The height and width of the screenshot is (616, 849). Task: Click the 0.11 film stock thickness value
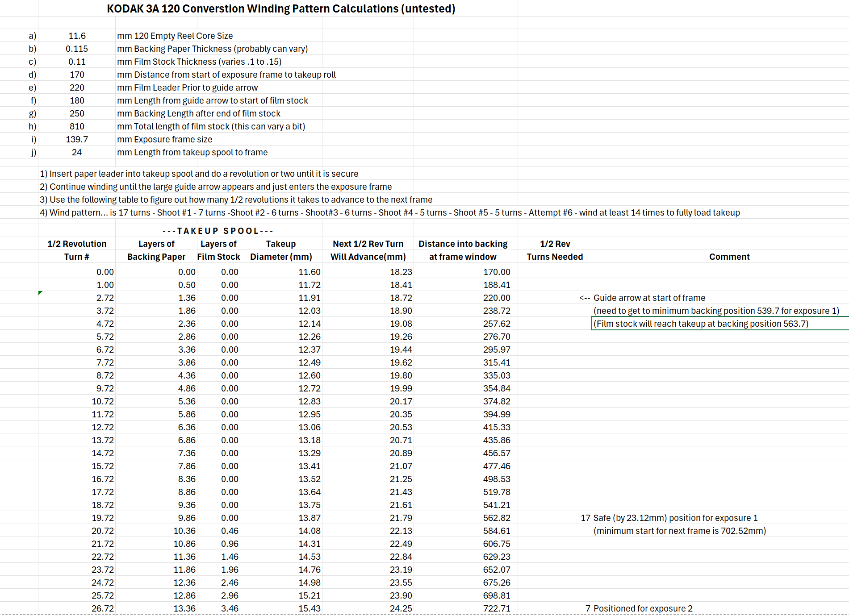coord(77,62)
